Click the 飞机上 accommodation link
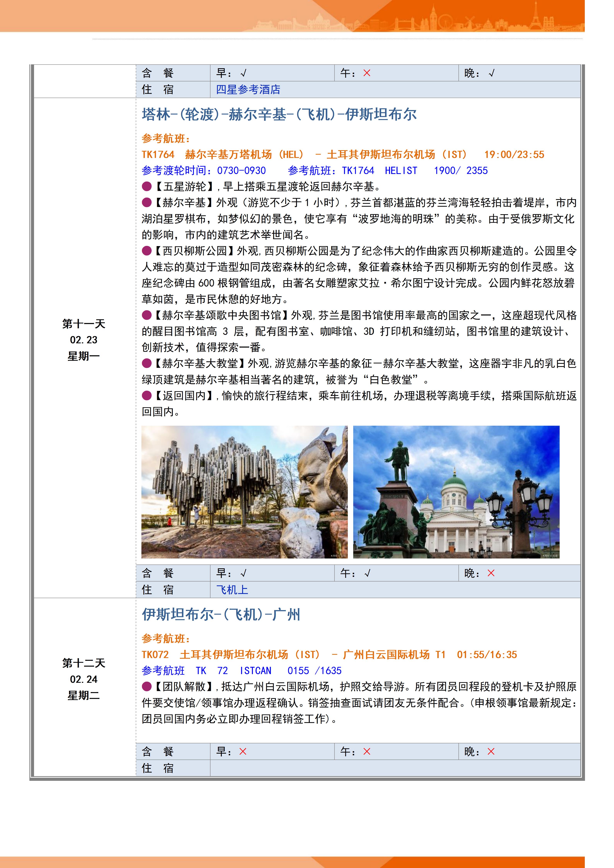The image size is (614, 868). tap(232, 590)
